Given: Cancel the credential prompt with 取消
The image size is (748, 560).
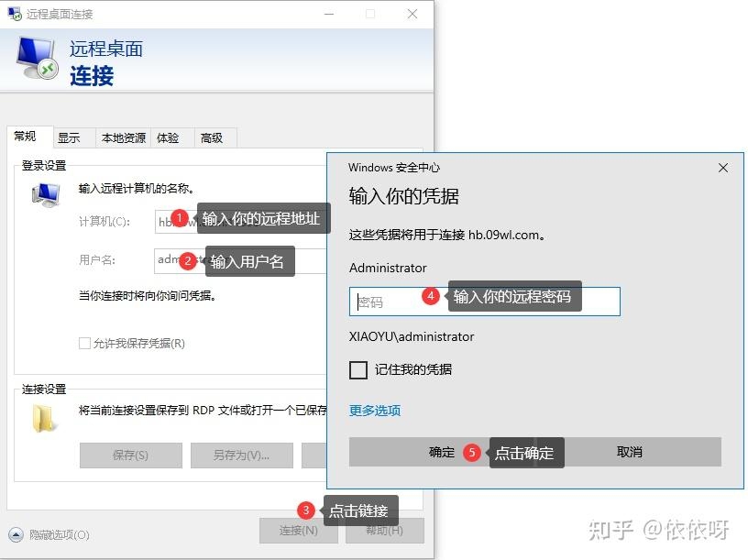Looking at the screenshot, I should click(x=631, y=452).
